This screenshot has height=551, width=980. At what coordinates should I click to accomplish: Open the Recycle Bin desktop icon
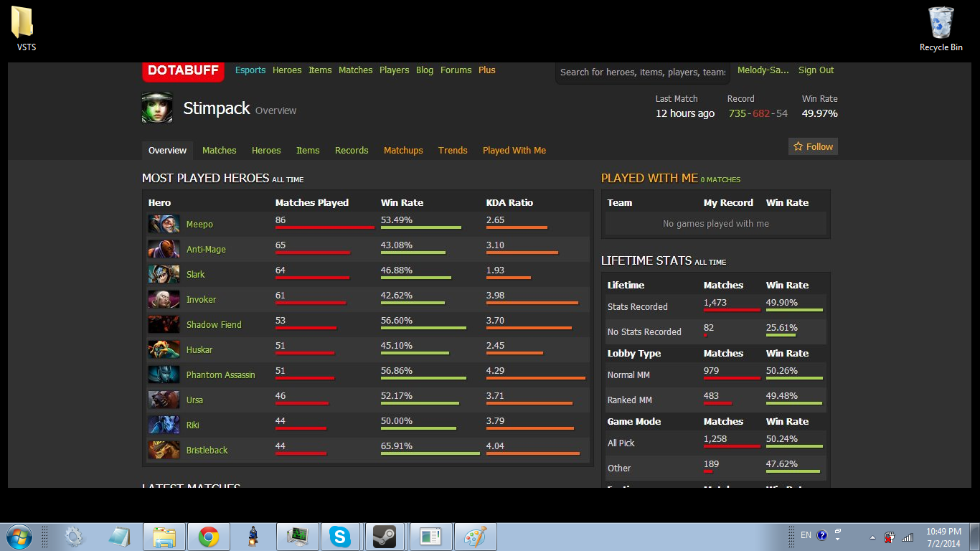tap(941, 29)
